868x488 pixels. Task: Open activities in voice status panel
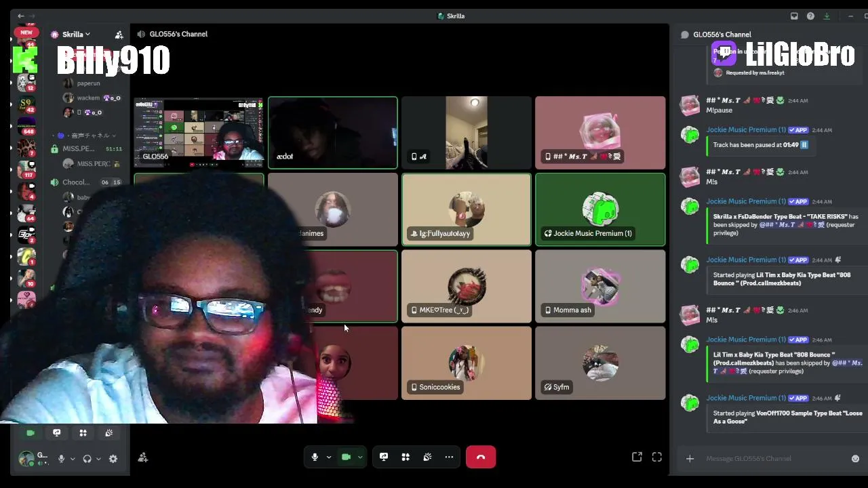pos(83,432)
